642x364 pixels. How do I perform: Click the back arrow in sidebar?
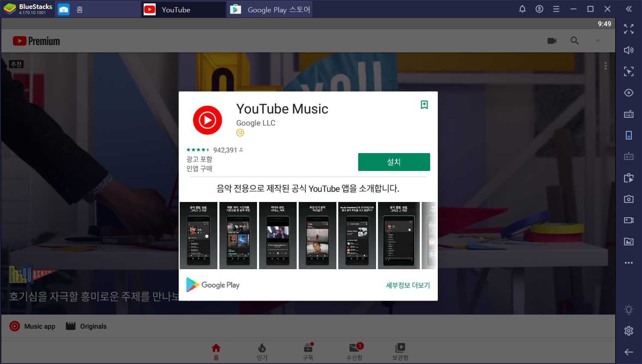(x=629, y=352)
